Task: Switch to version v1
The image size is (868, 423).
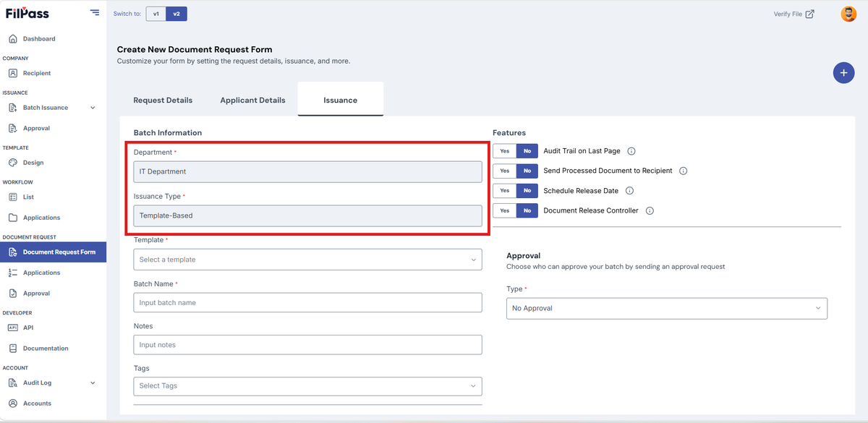Action: (x=156, y=14)
